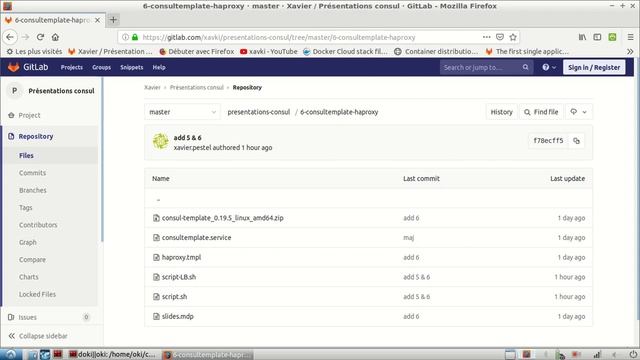This screenshot has height=360, width=640.
Task: Open the master branch dropdown
Action: (182, 112)
